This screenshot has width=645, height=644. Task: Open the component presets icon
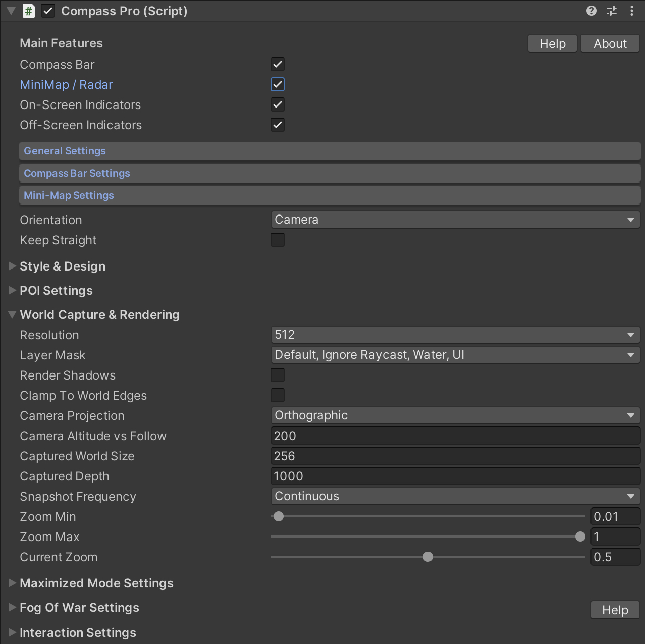[x=612, y=11]
